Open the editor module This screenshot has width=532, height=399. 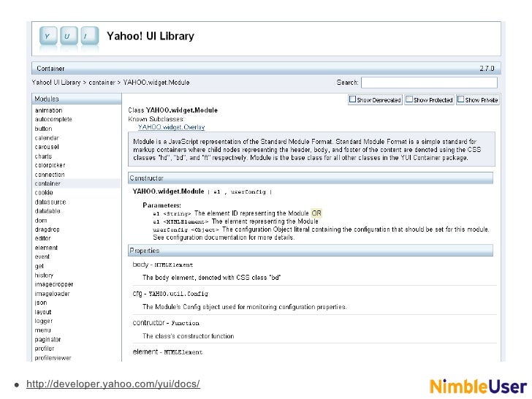(x=42, y=238)
